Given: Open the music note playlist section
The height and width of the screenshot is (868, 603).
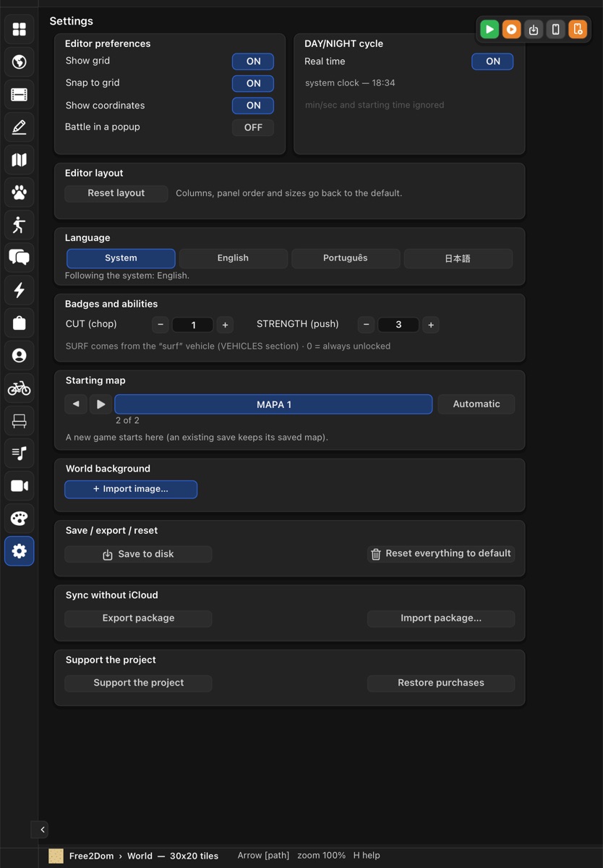Looking at the screenshot, I should [20, 453].
